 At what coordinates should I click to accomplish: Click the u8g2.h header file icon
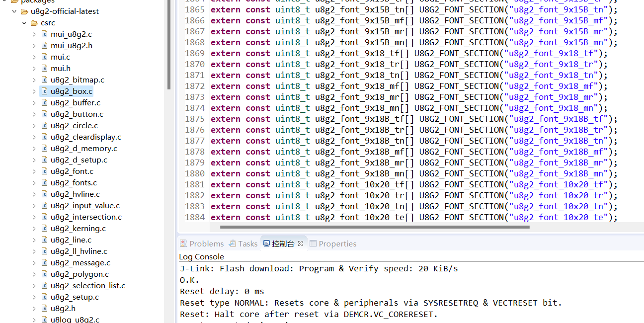[x=44, y=309]
